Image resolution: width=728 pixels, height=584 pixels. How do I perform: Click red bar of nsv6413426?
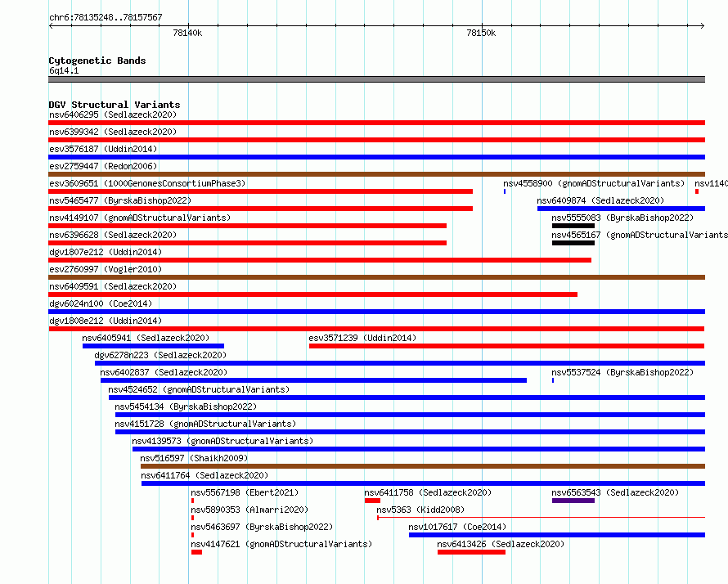click(471, 552)
